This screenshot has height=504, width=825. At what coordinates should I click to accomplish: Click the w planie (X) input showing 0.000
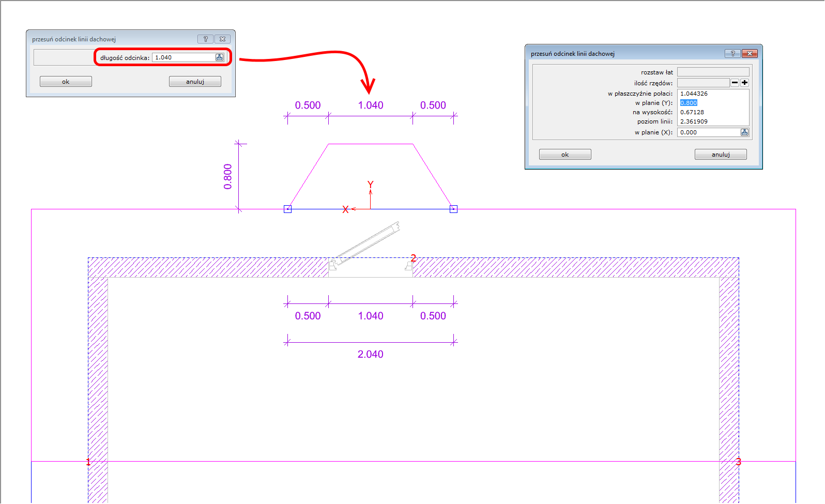click(708, 132)
